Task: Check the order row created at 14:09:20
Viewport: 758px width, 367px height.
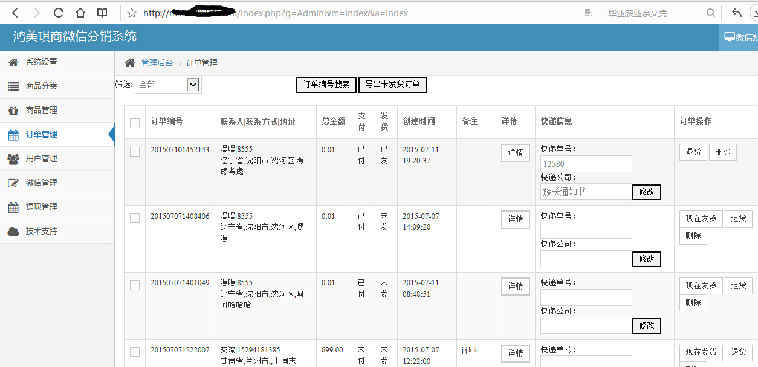Action: 135,218
